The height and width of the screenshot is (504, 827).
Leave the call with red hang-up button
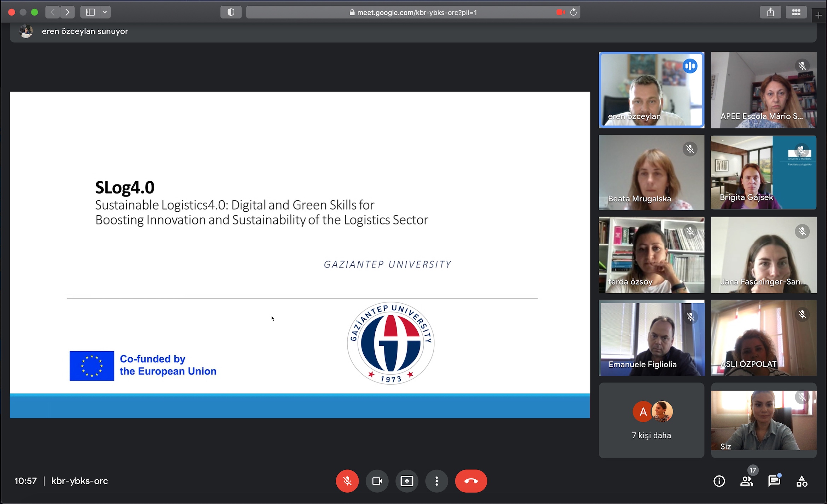[x=471, y=481]
